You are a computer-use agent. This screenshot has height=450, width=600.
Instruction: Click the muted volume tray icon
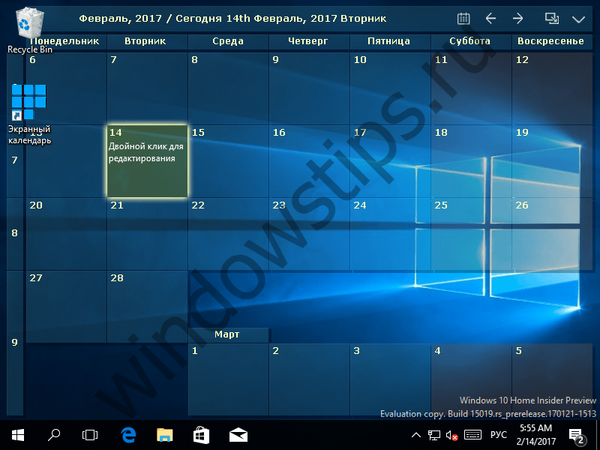pyautogui.click(x=452, y=435)
